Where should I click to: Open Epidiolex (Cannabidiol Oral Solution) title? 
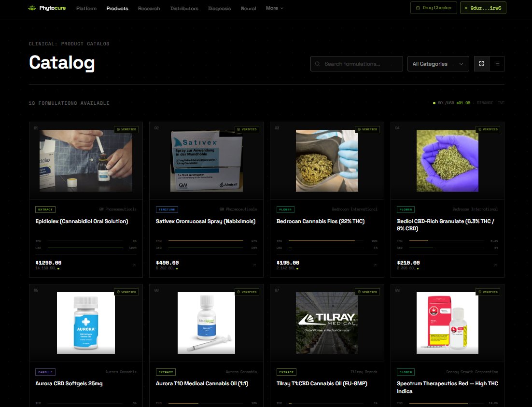click(x=82, y=221)
